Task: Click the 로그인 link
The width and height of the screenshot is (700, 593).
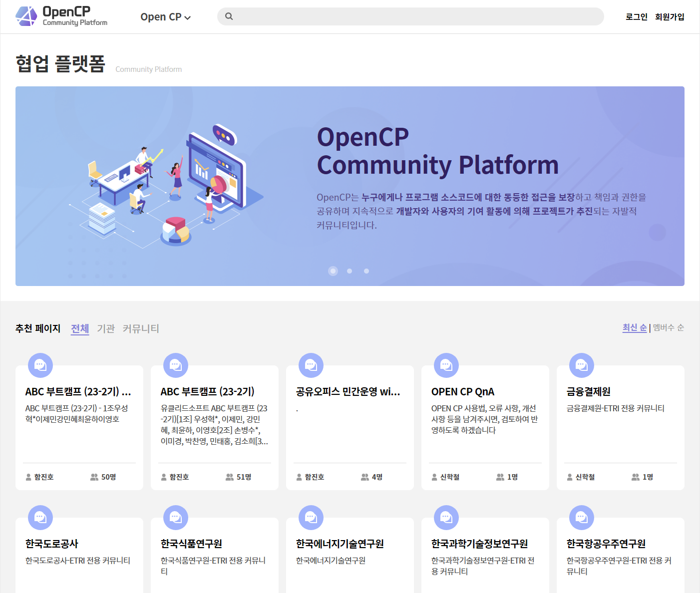Action: coord(636,17)
